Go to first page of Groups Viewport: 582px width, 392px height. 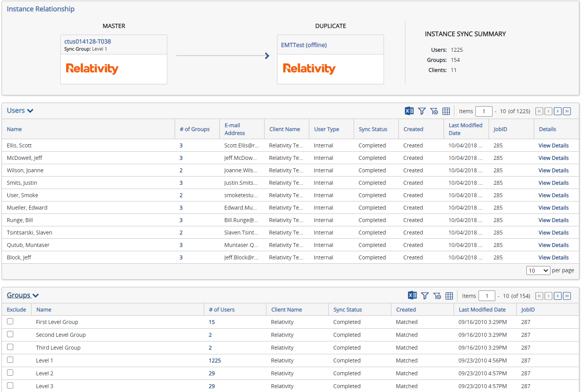click(x=539, y=296)
